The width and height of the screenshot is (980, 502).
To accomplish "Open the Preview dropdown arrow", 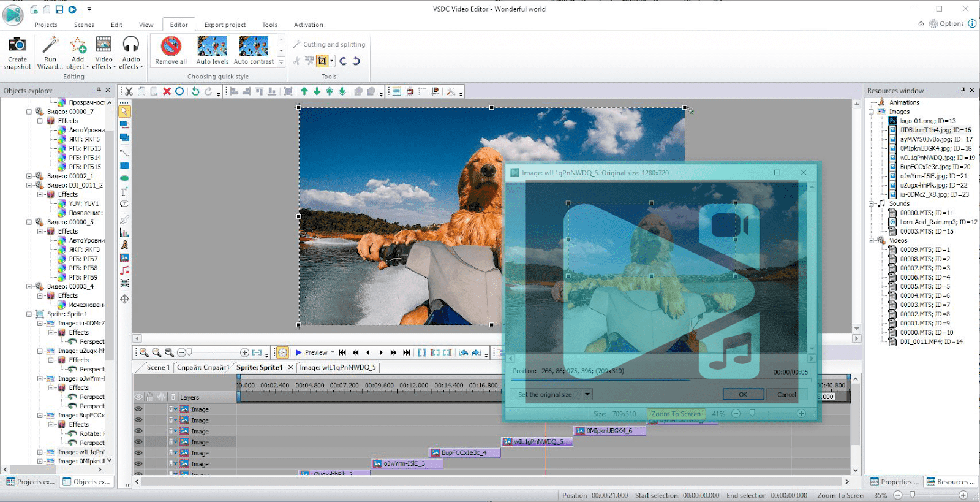I will pyautogui.click(x=333, y=352).
